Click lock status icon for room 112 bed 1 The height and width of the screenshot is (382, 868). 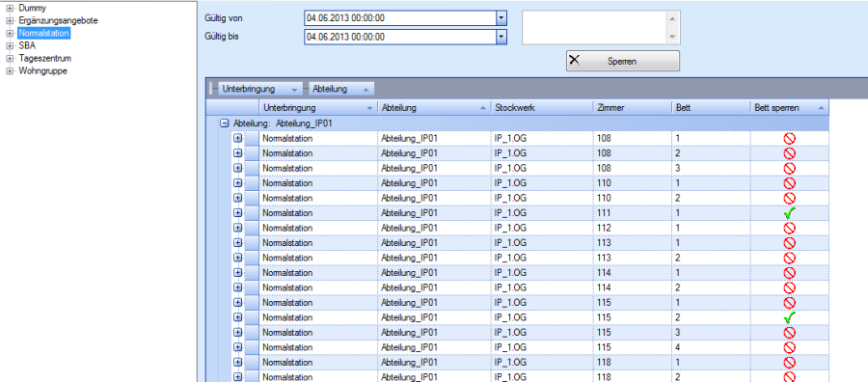pos(789,228)
